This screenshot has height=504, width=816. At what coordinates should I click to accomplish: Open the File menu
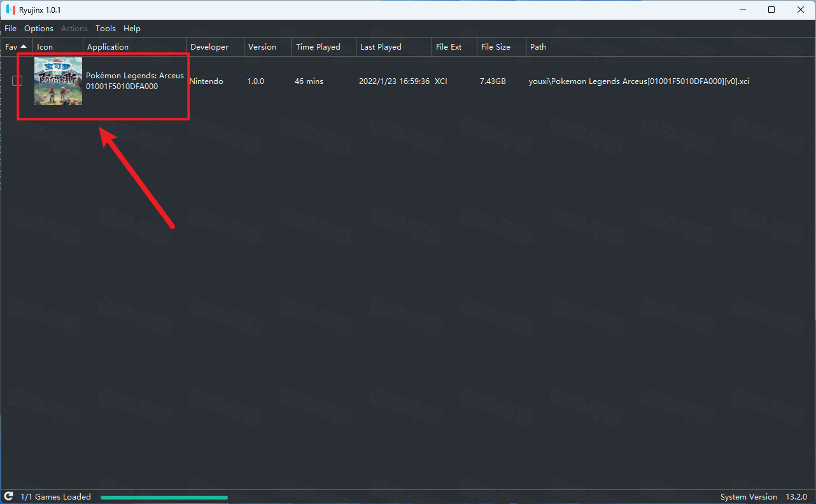coord(11,29)
